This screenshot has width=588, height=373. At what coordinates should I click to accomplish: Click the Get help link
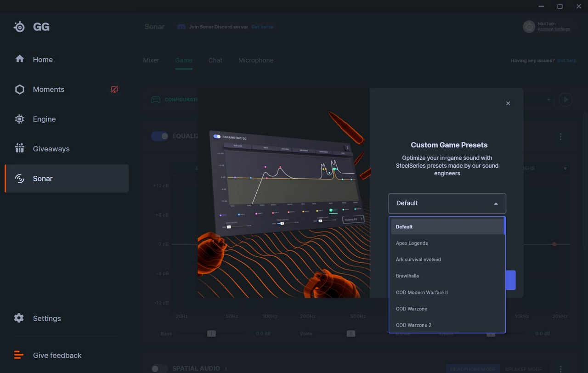point(566,61)
